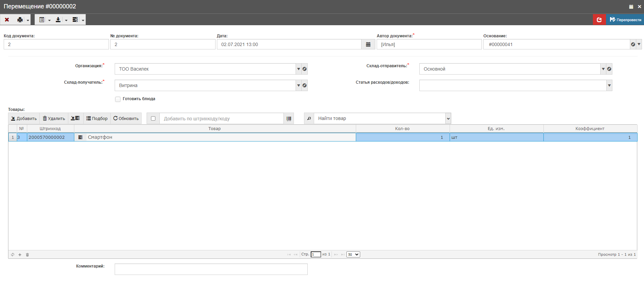Open the Склад-отправитель dropdown arrow
Screen dimensions: 644x285
pyautogui.click(x=603, y=69)
